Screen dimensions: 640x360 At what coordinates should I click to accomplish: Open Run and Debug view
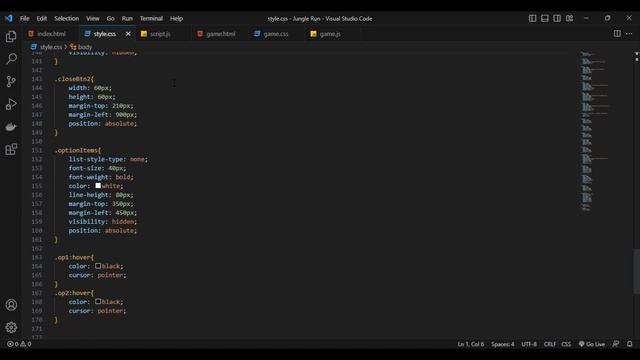tap(11, 104)
